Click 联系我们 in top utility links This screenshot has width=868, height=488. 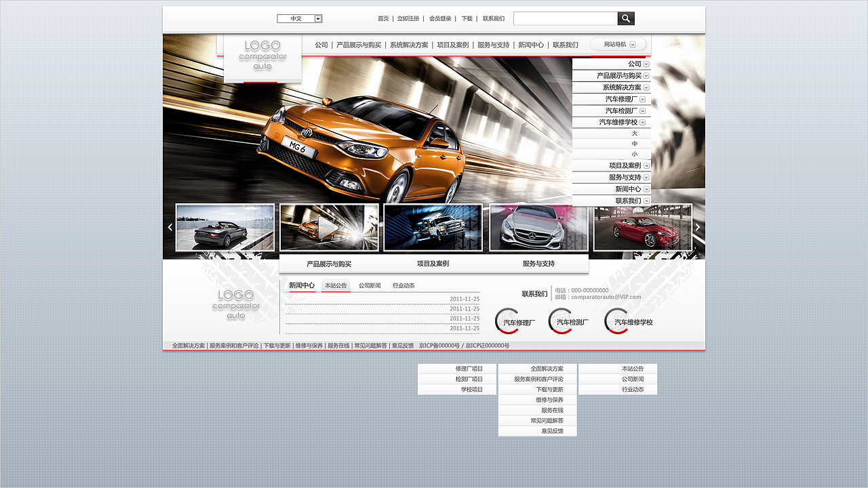[494, 19]
